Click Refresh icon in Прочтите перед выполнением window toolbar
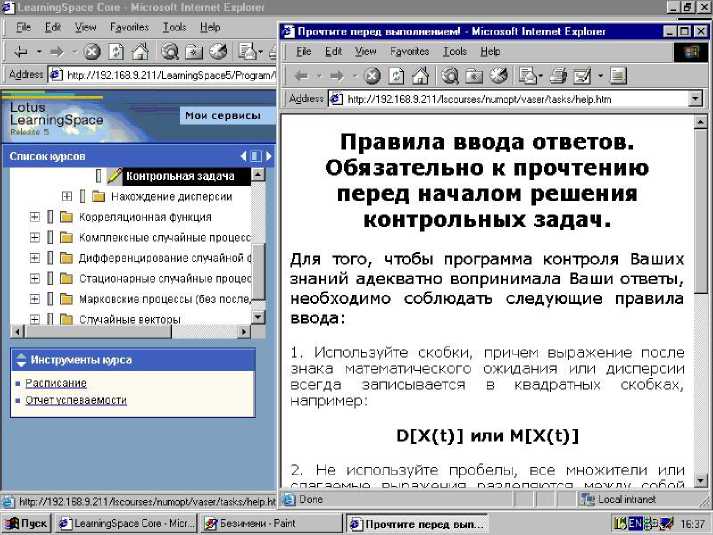 coord(396,76)
